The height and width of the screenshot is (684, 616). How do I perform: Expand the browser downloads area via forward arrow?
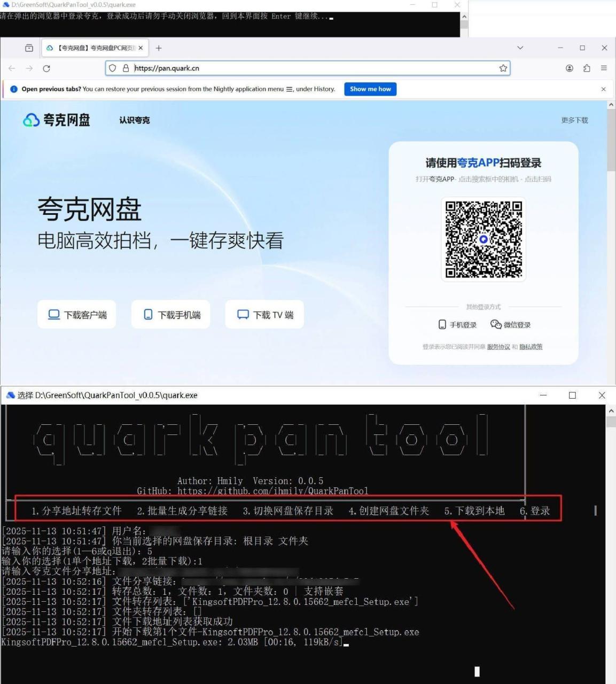[29, 68]
